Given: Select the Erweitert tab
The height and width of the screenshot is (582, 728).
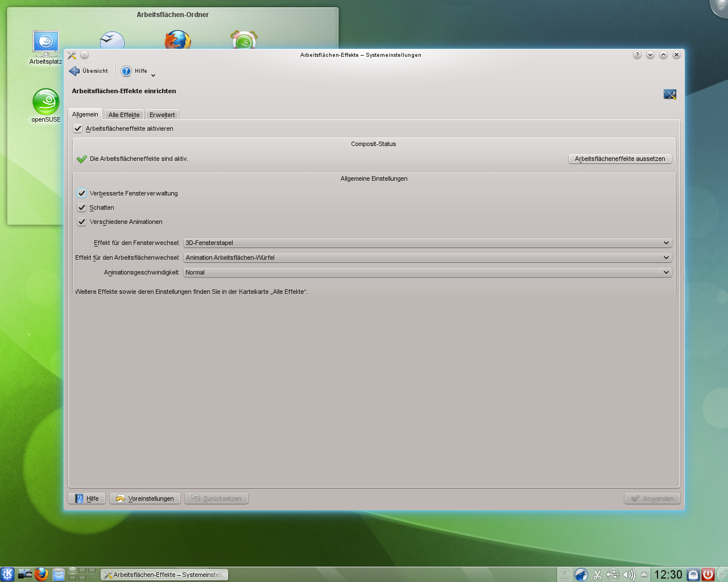Looking at the screenshot, I should (162, 115).
